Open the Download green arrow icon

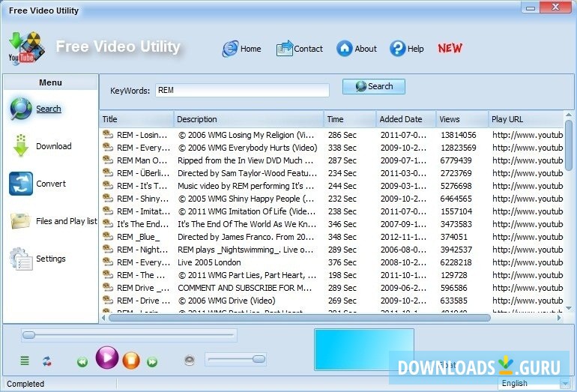[x=21, y=145]
